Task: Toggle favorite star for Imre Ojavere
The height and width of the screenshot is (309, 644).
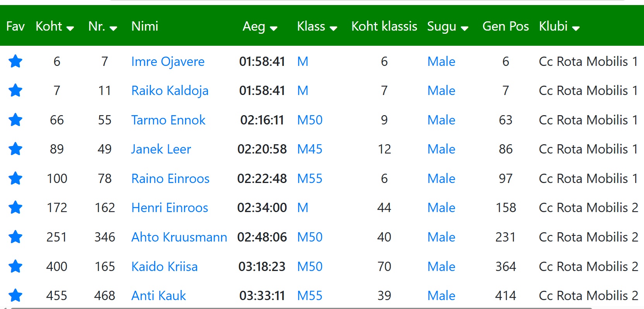Action: 15,61
